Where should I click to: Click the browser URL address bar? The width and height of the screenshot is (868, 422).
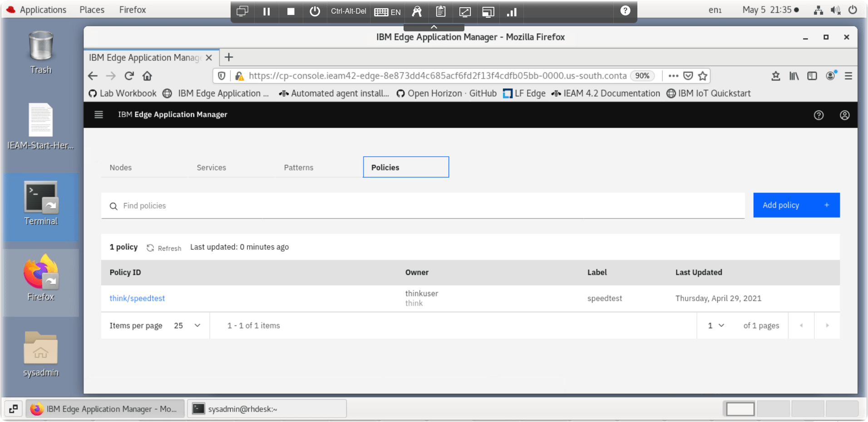pos(437,76)
